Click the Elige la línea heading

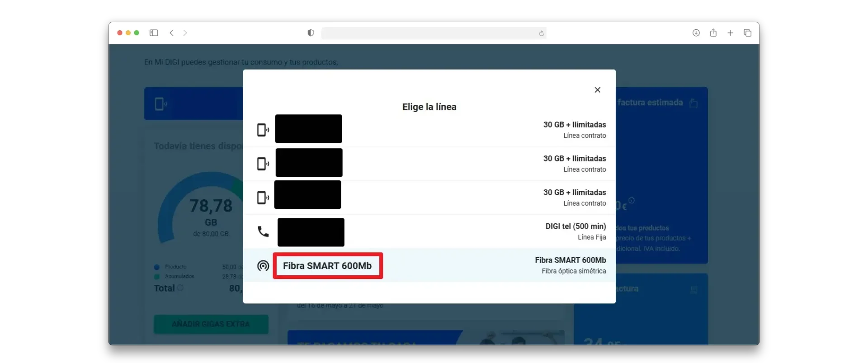429,107
